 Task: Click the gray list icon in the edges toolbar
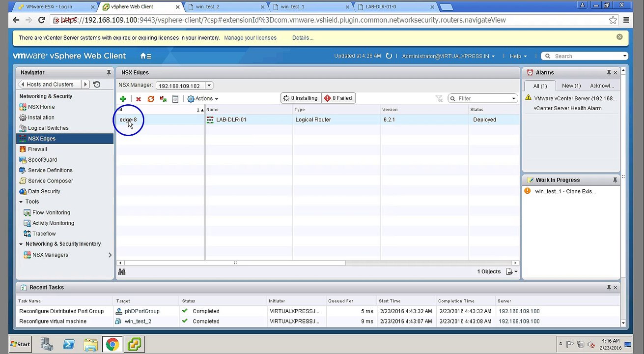[x=175, y=99]
